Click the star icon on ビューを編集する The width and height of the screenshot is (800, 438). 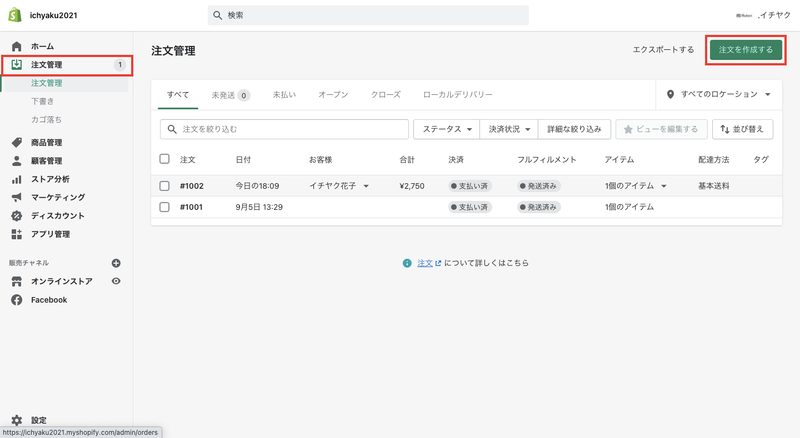tap(628, 130)
